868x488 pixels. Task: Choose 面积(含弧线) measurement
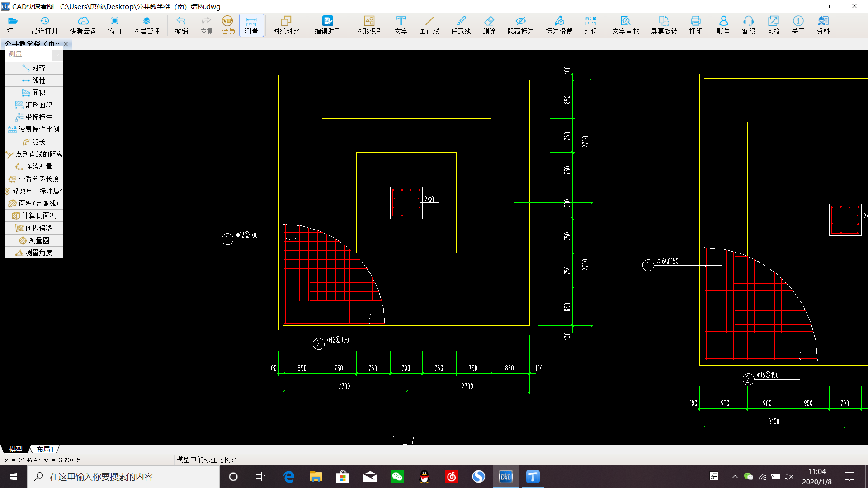[34, 203]
